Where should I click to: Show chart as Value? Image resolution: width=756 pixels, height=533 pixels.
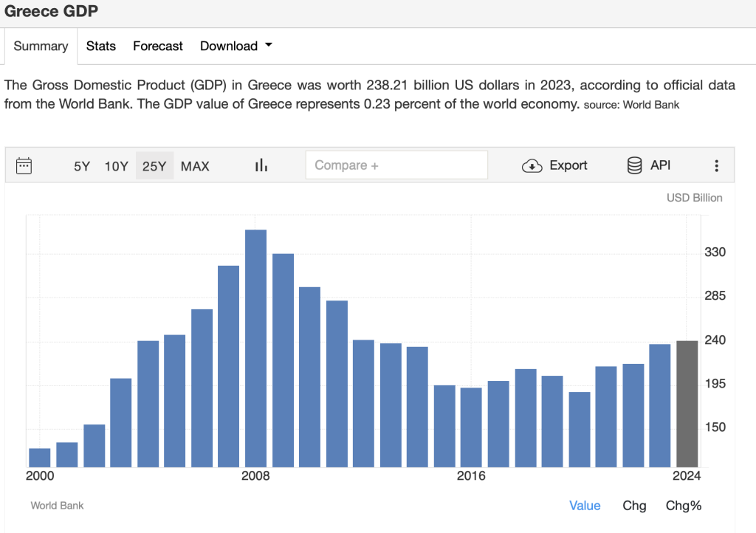pyautogui.click(x=585, y=506)
